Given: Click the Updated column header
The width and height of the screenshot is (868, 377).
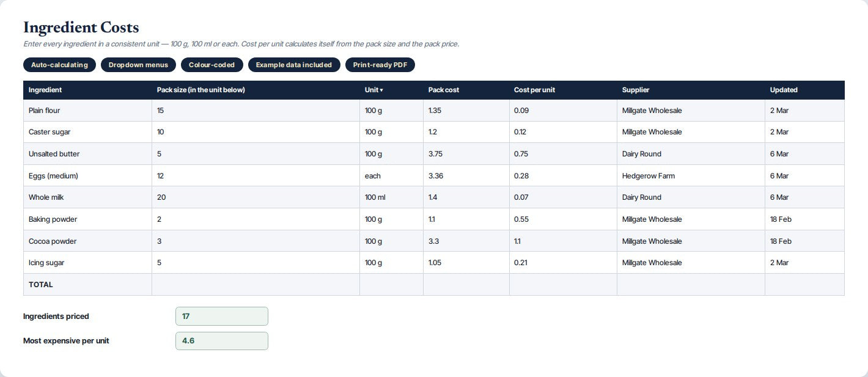Looking at the screenshot, I should pos(804,90).
